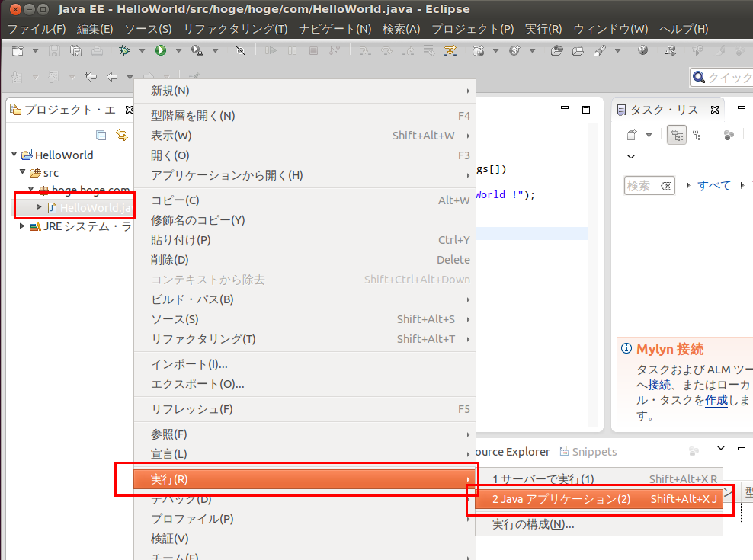This screenshot has height=560, width=753.
Task: Click the Open Type folder icon
Action: tap(556, 50)
